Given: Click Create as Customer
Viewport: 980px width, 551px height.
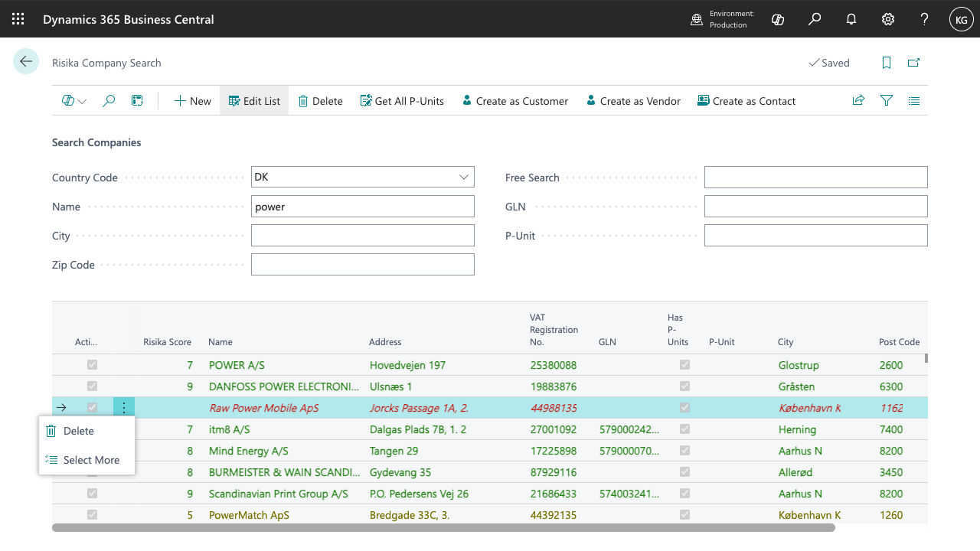Looking at the screenshot, I should coord(514,101).
